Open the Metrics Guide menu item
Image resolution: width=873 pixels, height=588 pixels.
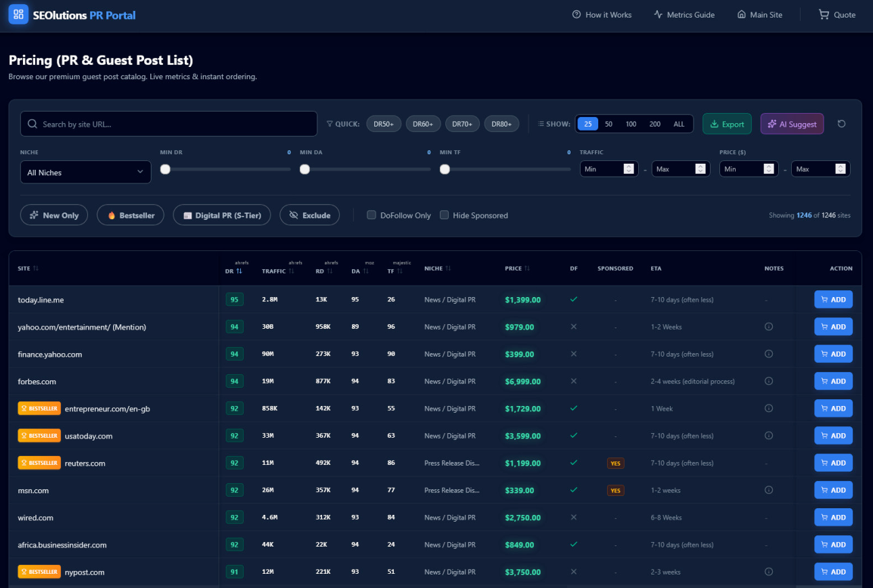click(x=684, y=14)
